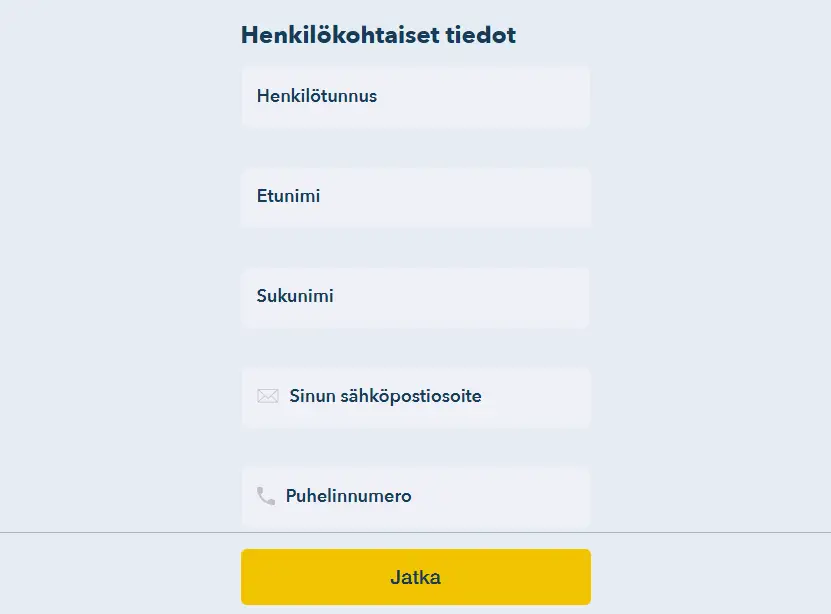Click the Etunimi placeholder text
The image size is (831, 614).
click(x=288, y=197)
